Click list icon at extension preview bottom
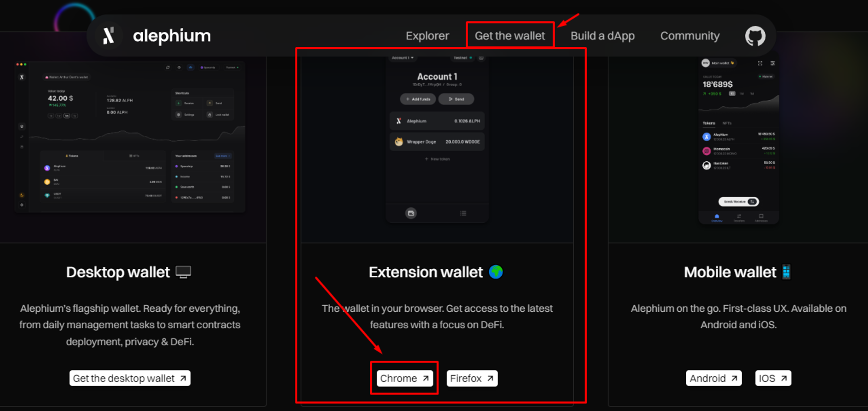This screenshot has height=411, width=868. pos(463,213)
